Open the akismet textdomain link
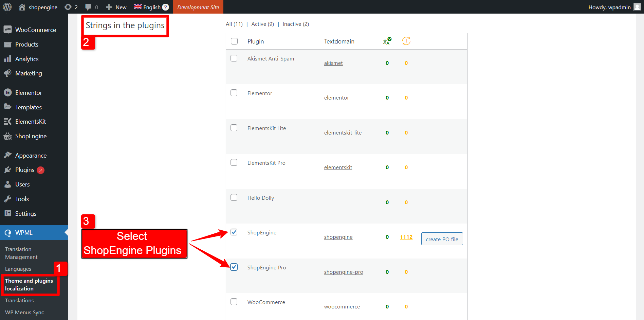 point(333,63)
